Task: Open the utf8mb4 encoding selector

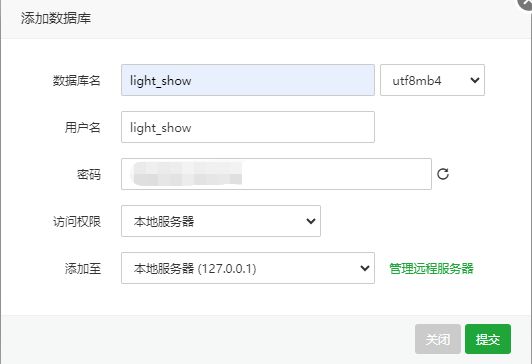Action: pyautogui.click(x=432, y=80)
